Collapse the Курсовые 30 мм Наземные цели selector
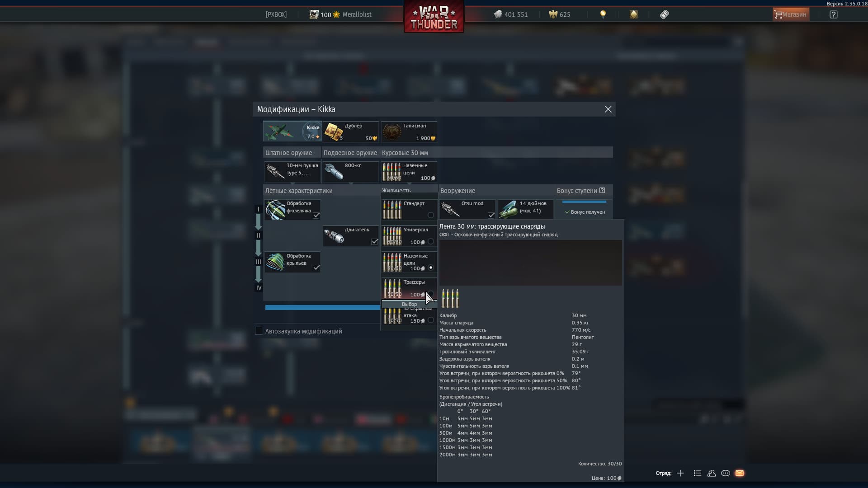The height and width of the screenshot is (488, 868). pyautogui.click(x=409, y=172)
